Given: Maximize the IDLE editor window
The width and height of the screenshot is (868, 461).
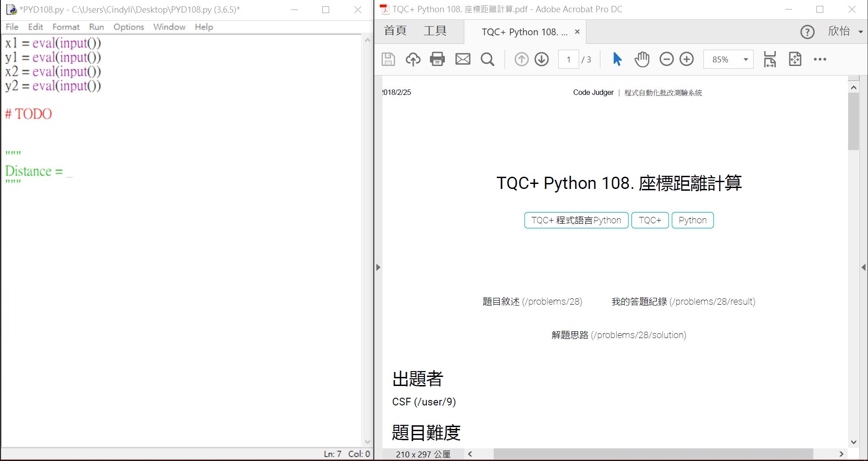Looking at the screenshot, I should pos(325,9).
